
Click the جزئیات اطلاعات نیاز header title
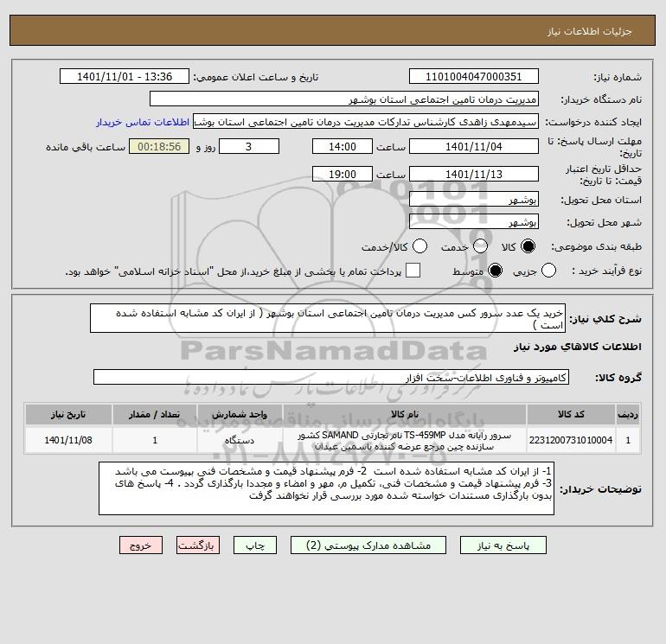(590, 31)
